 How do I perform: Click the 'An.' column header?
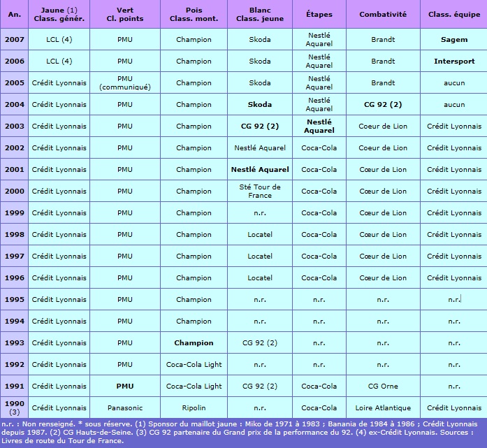[14, 14]
